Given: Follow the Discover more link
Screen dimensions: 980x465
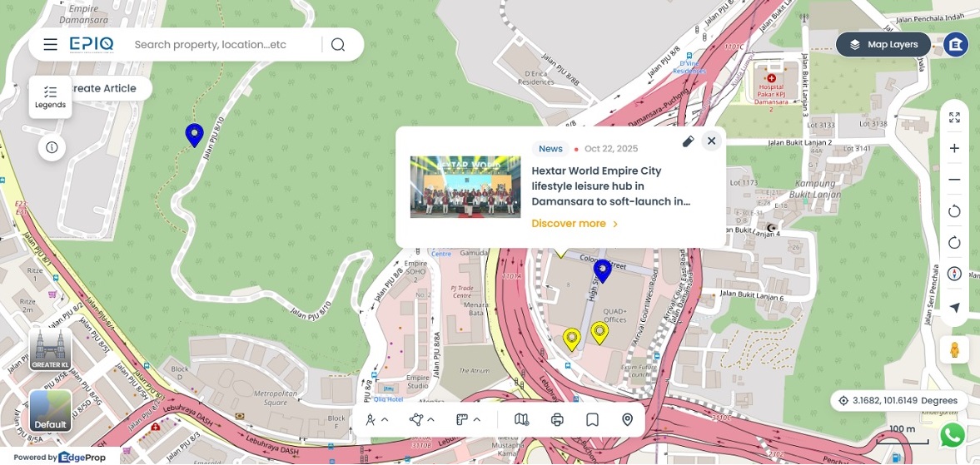Looking at the screenshot, I should (575, 224).
